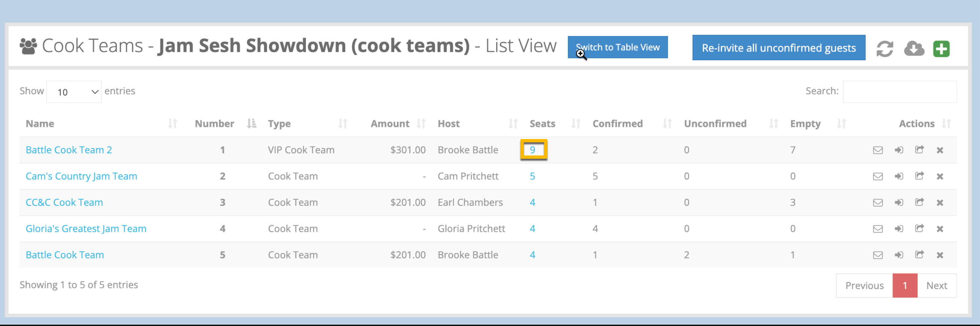Email icon for Battle Cook Team 2
The image size is (980, 326).
(878, 150)
